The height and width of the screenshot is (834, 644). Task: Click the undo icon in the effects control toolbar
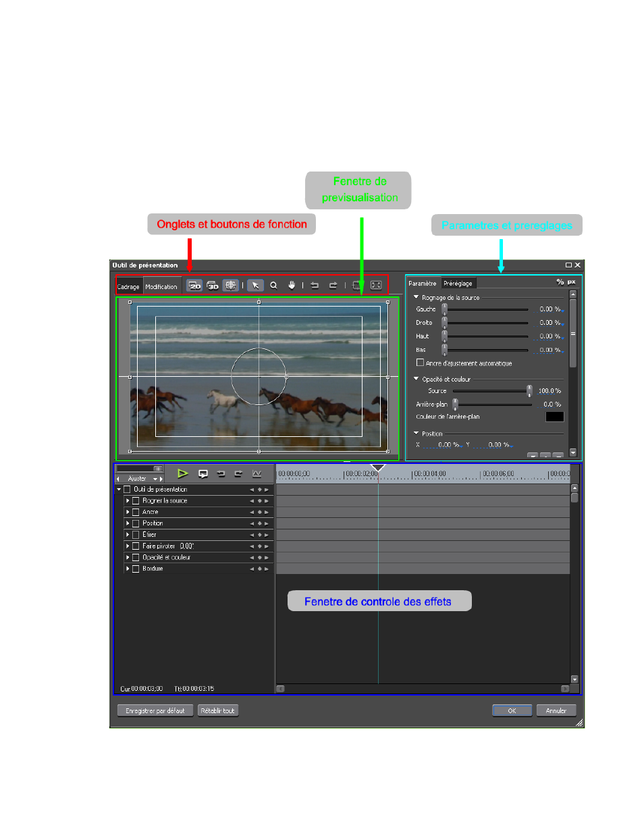click(x=221, y=473)
